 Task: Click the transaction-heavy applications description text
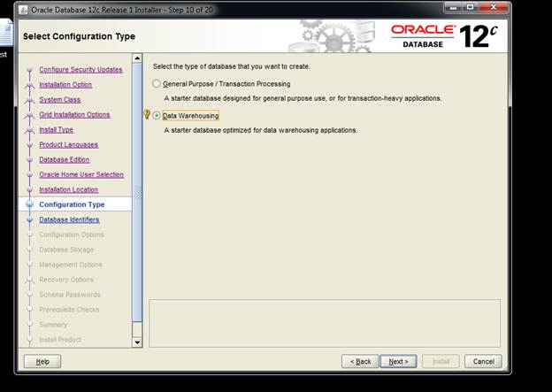[303, 98]
